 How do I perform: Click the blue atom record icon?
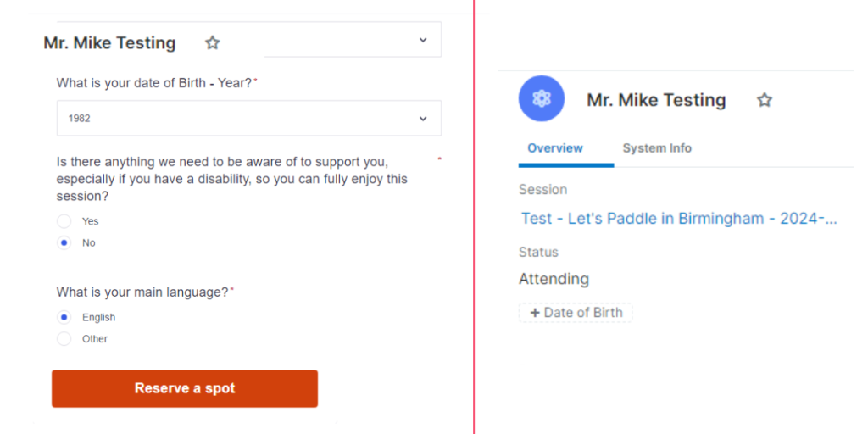point(542,99)
